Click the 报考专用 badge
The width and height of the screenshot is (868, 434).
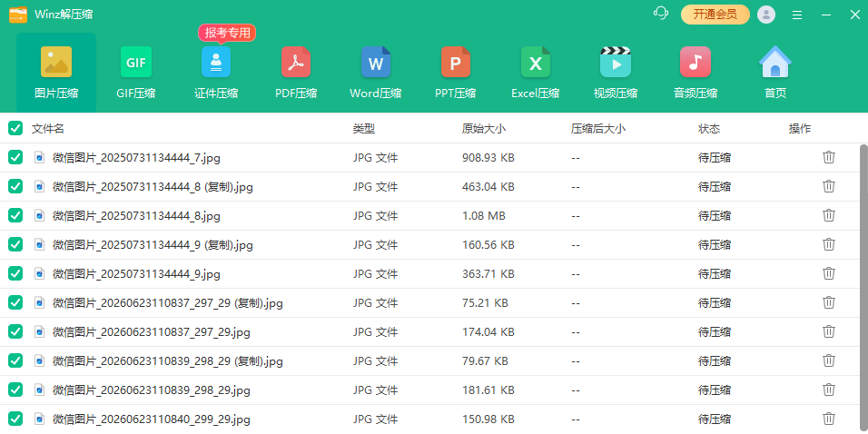tap(227, 33)
